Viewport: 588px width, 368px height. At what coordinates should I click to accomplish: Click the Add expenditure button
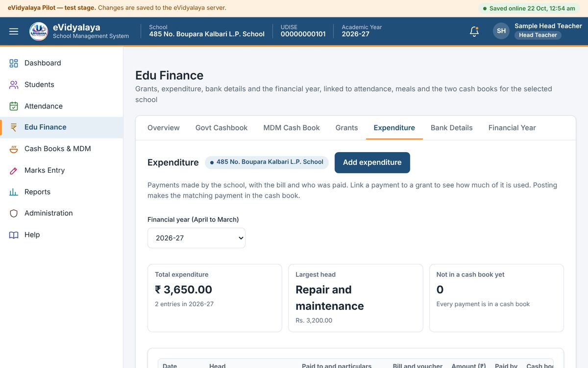click(372, 162)
